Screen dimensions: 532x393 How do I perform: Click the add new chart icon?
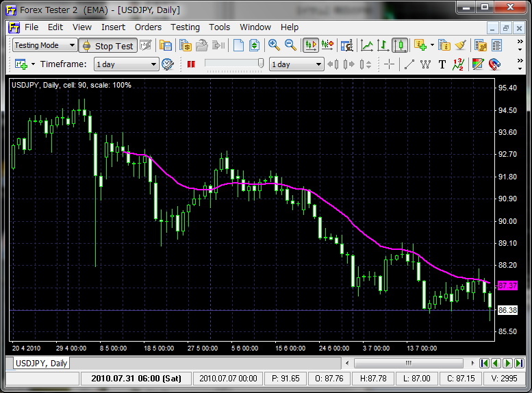tap(21, 64)
